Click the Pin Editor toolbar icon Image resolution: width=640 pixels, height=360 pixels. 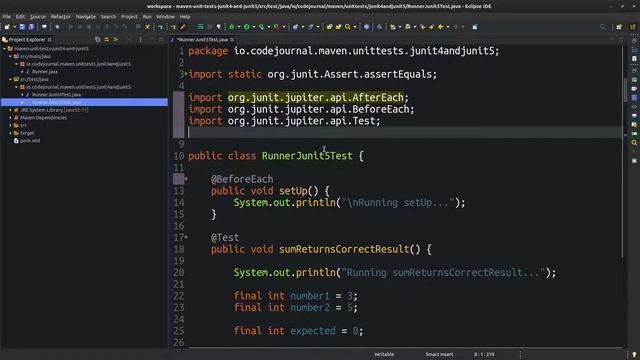coord(475,27)
